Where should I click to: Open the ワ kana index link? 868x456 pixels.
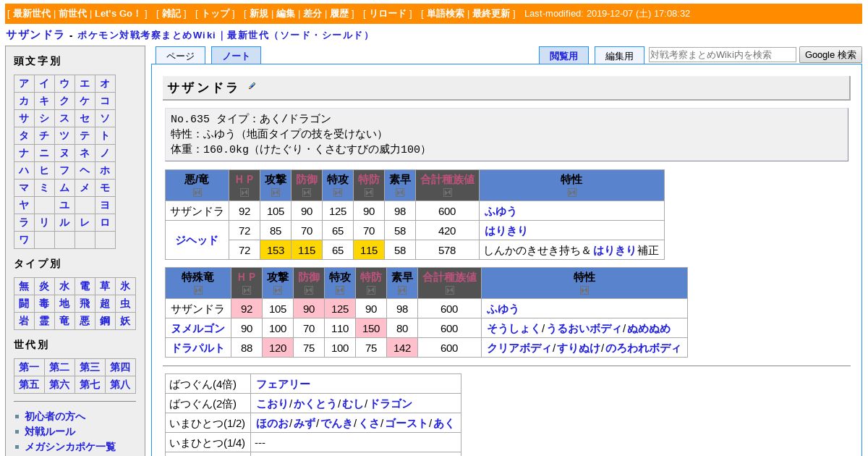pyautogui.click(x=24, y=240)
